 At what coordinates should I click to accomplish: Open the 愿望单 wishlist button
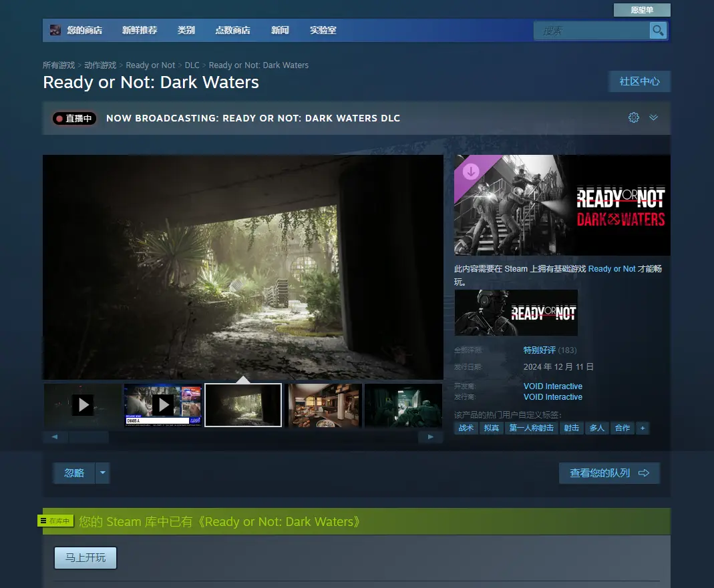click(x=642, y=10)
